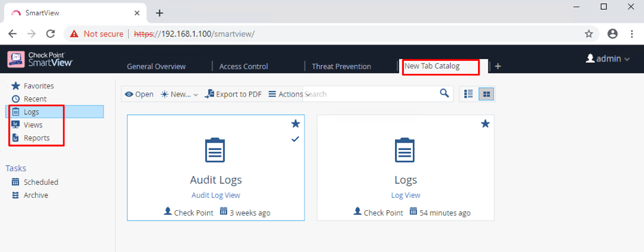Click the Check Point SmartView logo icon
This screenshot has width=644, height=252.
point(16,59)
